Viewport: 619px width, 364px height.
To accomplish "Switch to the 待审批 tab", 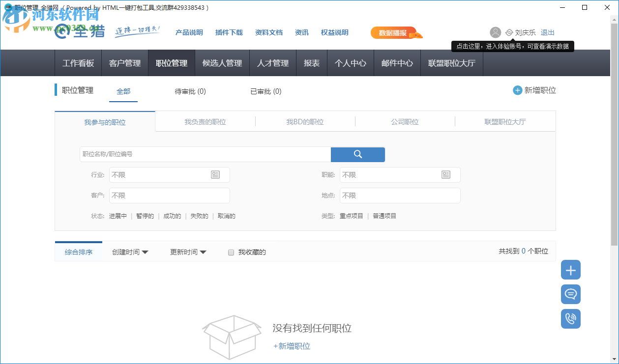I will [190, 91].
